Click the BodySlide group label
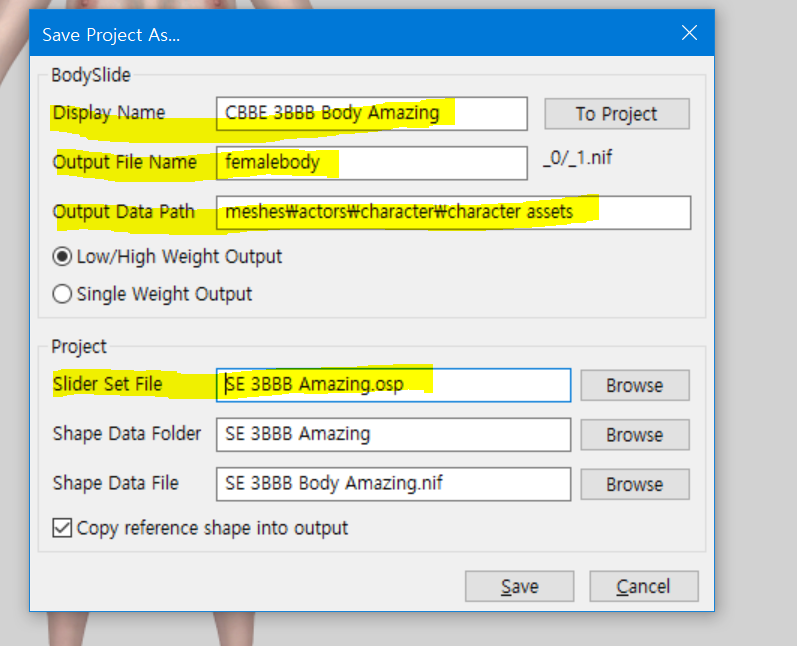Screen dimensions: 797x646 91,75
